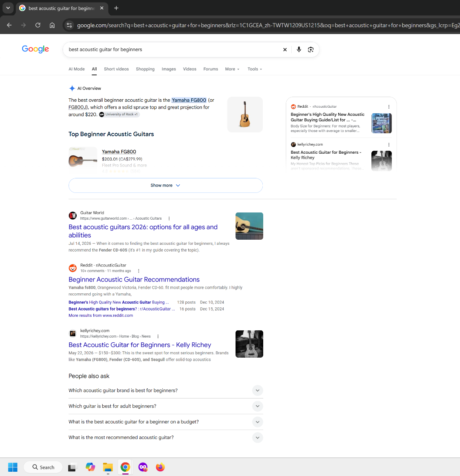Open 'Best Acoustic guitars for beginners?' Reddit sublink
This screenshot has width=460, height=476.
(x=122, y=309)
